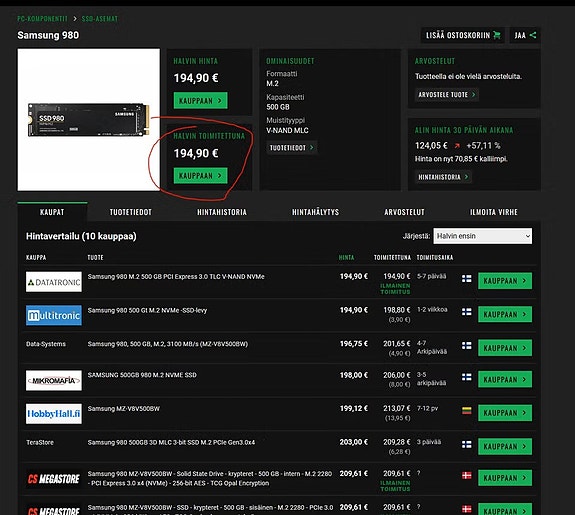Open the Järjestä sort dropdown
This screenshot has height=515, width=575.
tap(483, 236)
